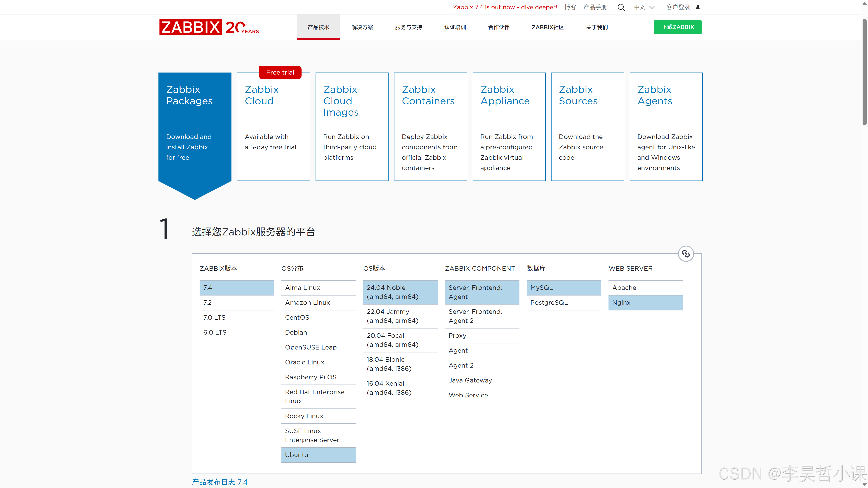
Task: Select Server, Frontend, Agent 2 component
Action: tap(482, 316)
